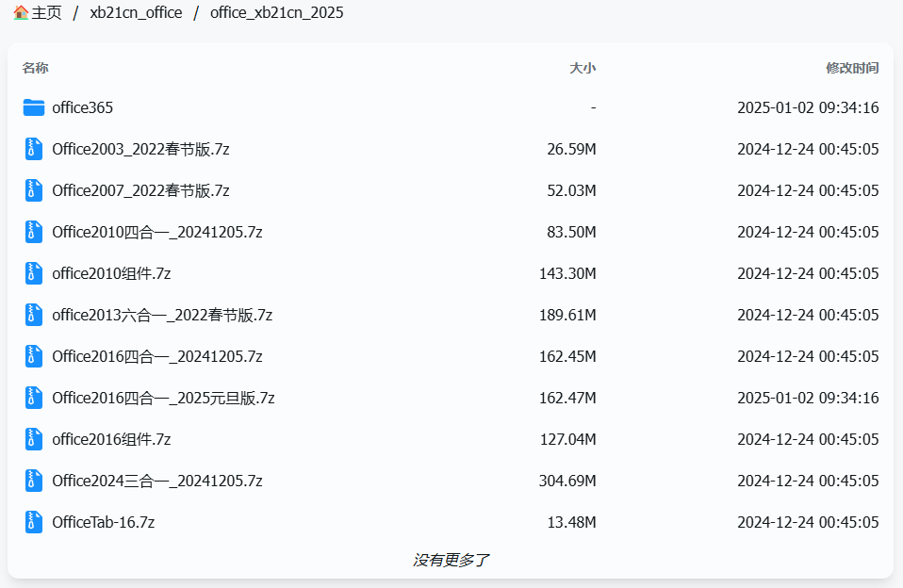Sort by 名称 column header

(35, 68)
